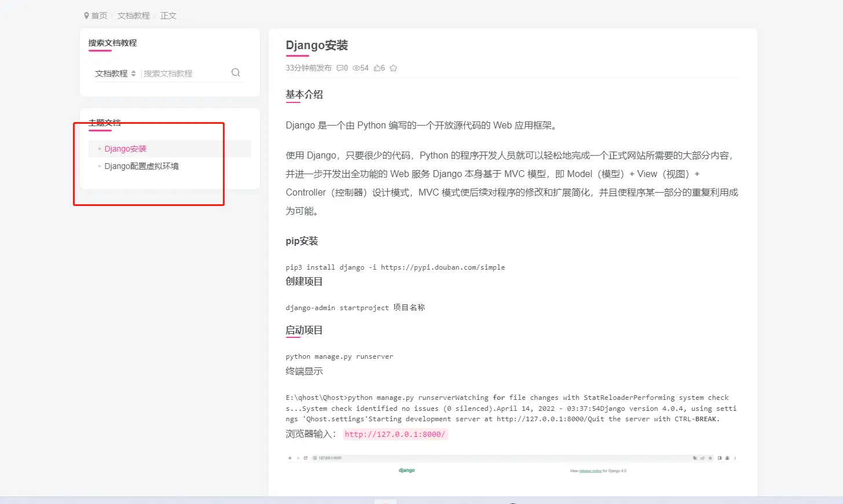
Task: Open 文档教程 in the breadcrumb
Action: (x=134, y=16)
